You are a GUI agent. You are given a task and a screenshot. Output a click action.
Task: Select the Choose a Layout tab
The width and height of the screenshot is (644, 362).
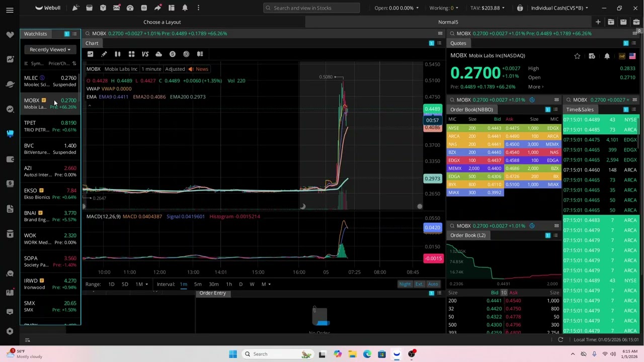pos(162,22)
